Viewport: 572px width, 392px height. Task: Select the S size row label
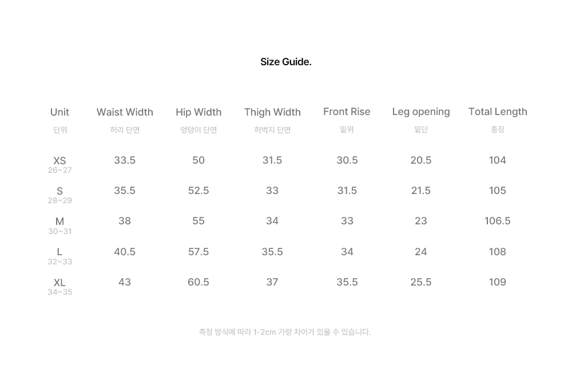point(60,191)
